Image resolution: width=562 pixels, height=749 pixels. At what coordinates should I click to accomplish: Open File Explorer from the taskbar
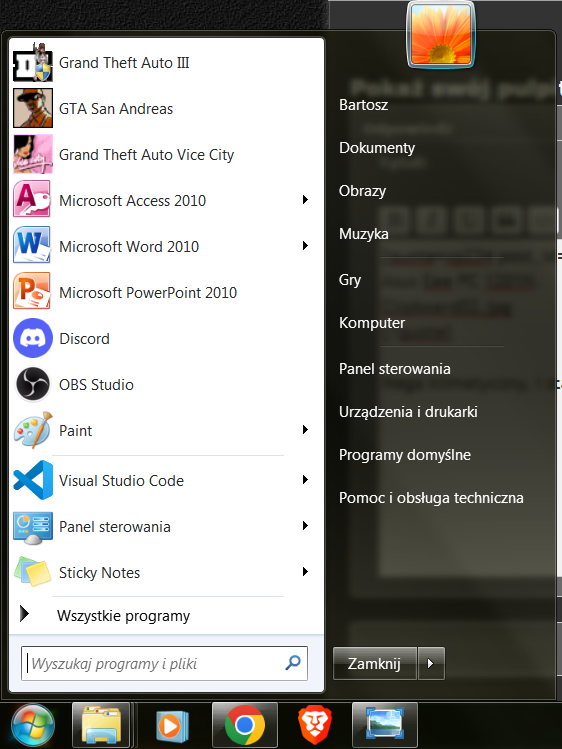[101, 725]
